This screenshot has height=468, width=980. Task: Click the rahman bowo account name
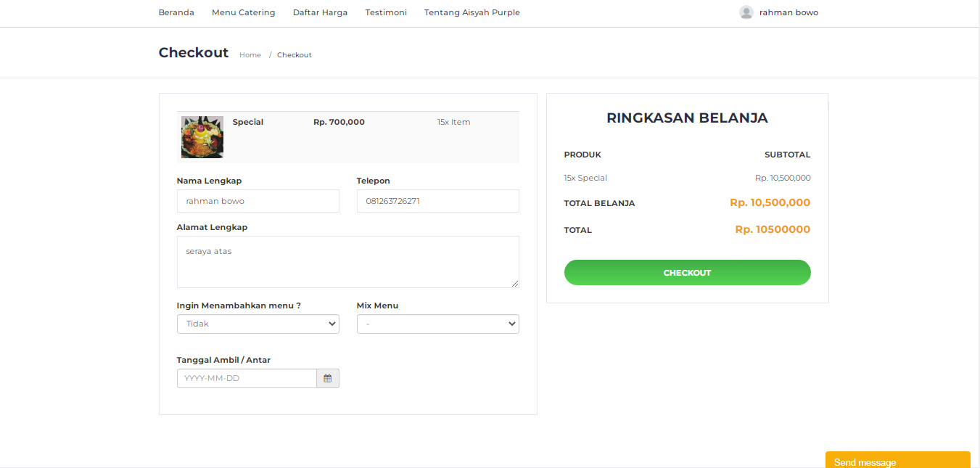click(788, 12)
